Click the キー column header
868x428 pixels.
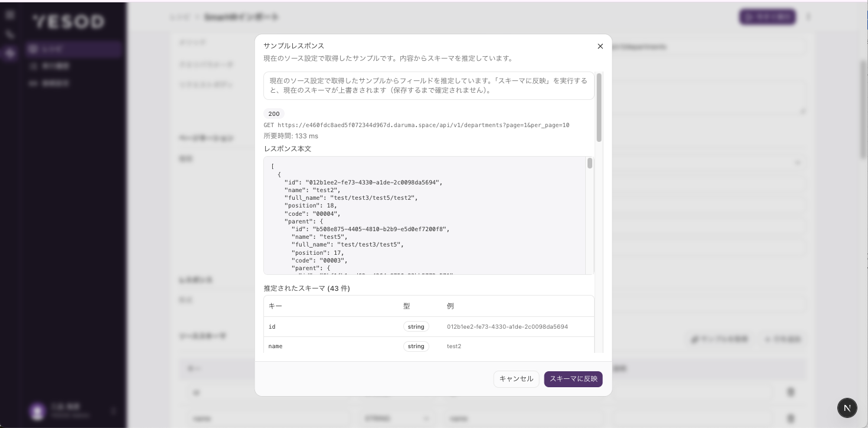pos(275,306)
